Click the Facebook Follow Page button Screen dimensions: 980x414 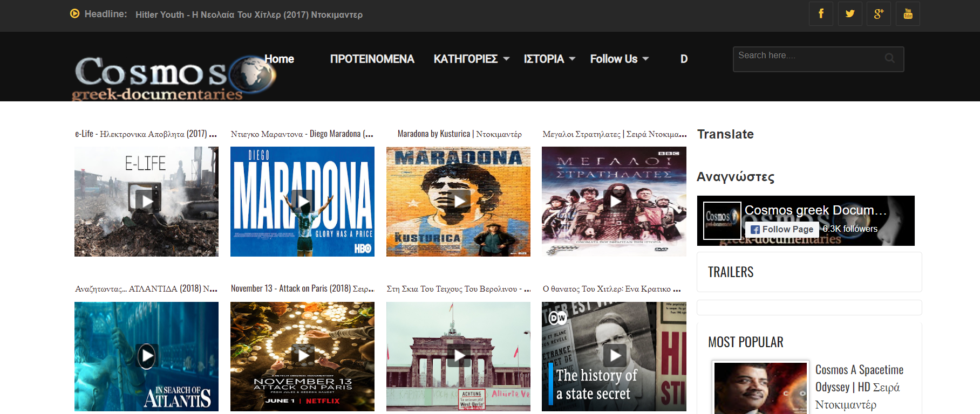click(x=782, y=229)
